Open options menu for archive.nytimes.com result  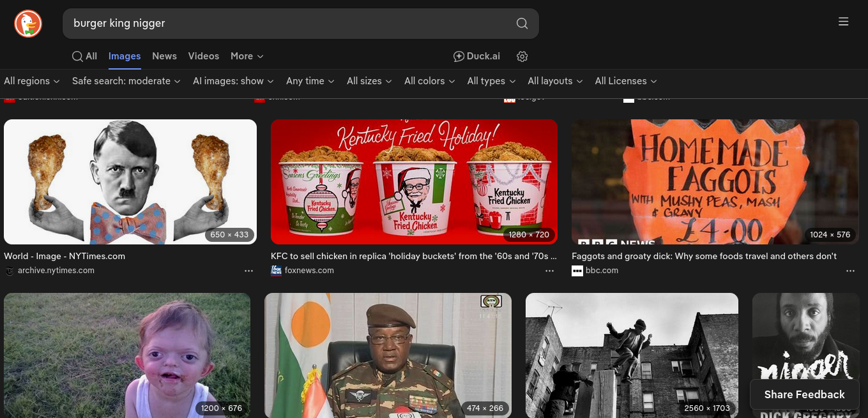(x=248, y=271)
